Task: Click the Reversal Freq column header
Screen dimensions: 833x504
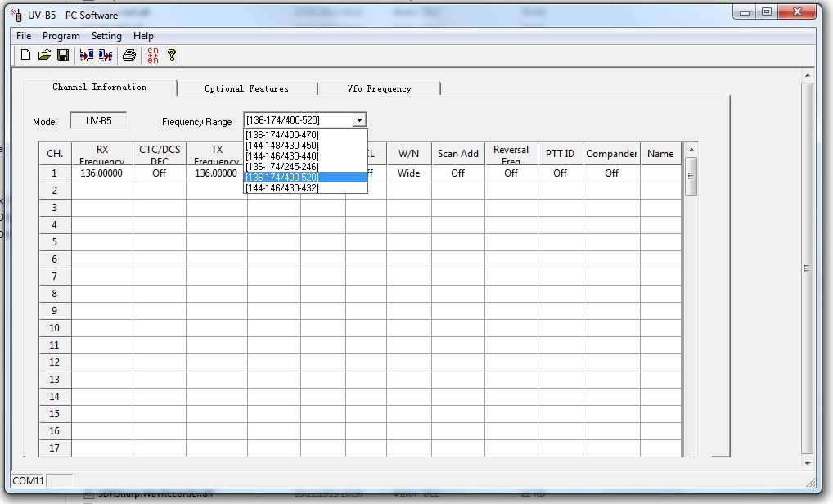Action: tap(511, 154)
